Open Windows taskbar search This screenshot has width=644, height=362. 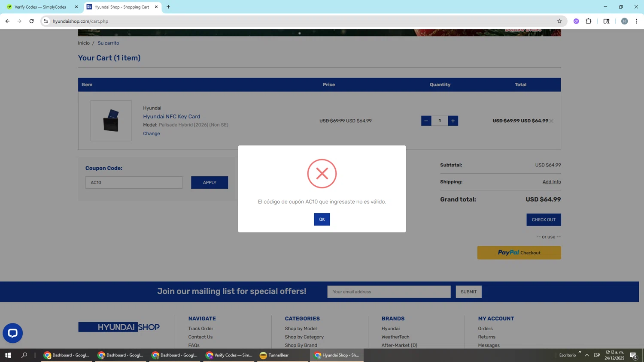click(24, 355)
